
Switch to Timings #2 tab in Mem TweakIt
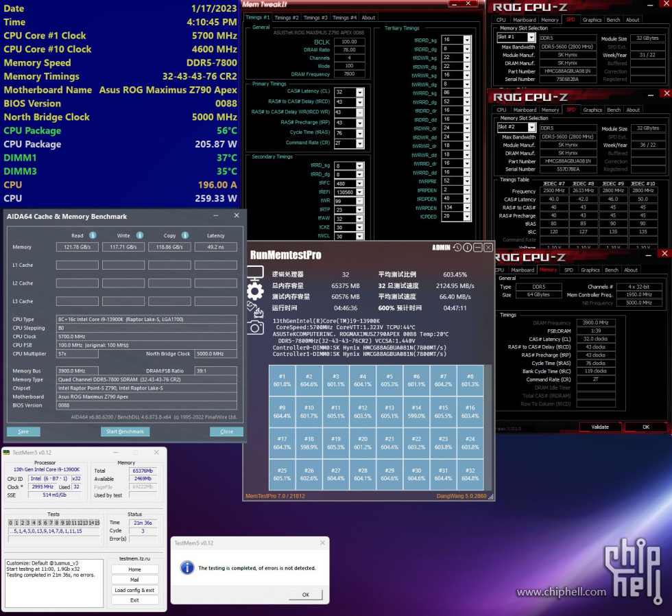pyautogui.click(x=287, y=18)
